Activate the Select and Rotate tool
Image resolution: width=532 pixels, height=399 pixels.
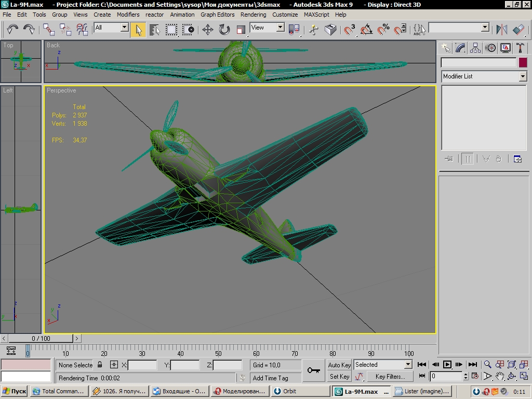(224, 30)
